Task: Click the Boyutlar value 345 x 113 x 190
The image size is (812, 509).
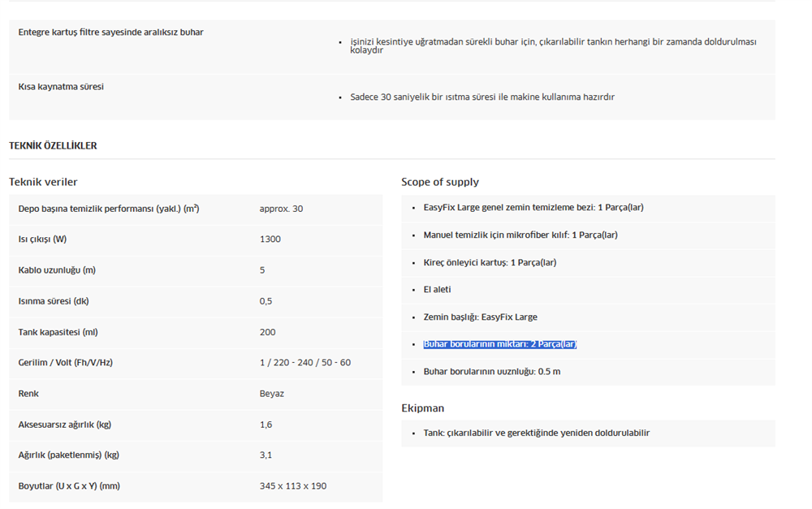Action: click(x=293, y=486)
